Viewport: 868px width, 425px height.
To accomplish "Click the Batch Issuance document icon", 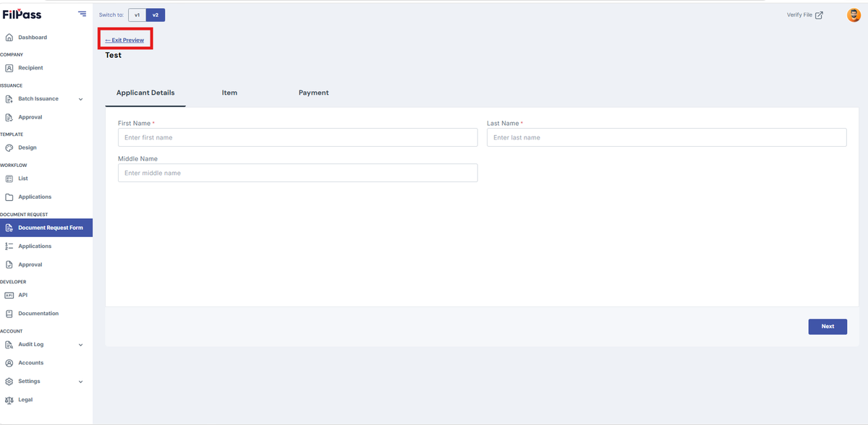I will [9, 99].
